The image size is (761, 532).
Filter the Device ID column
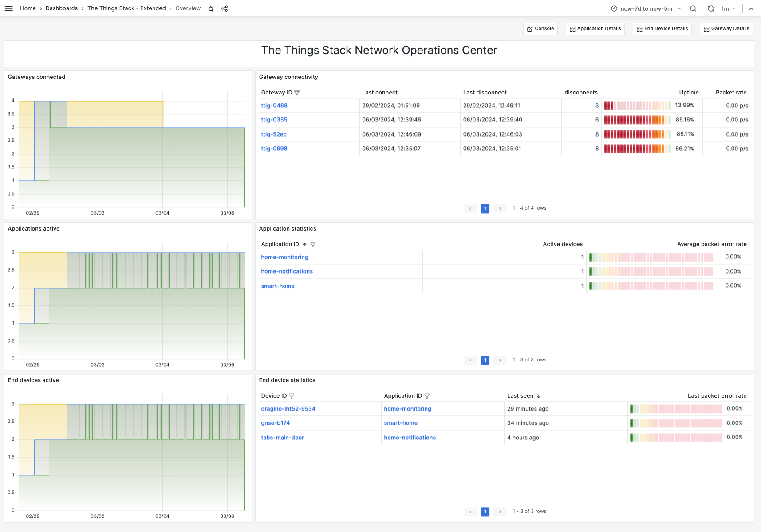tap(292, 396)
